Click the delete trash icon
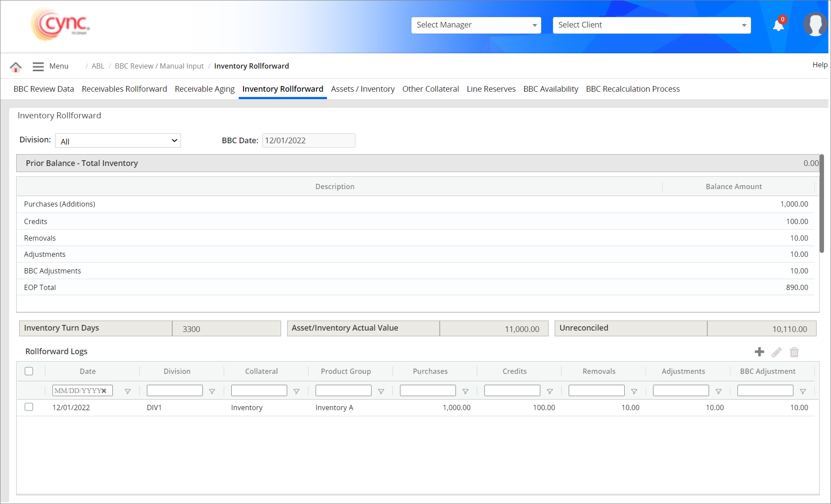This screenshot has width=831, height=504. [x=794, y=352]
